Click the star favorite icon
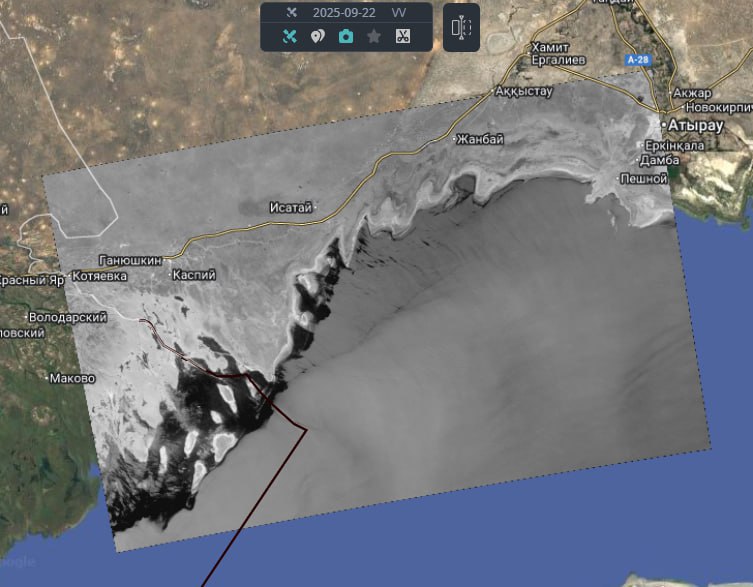The image size is (753, 587). 374,37
